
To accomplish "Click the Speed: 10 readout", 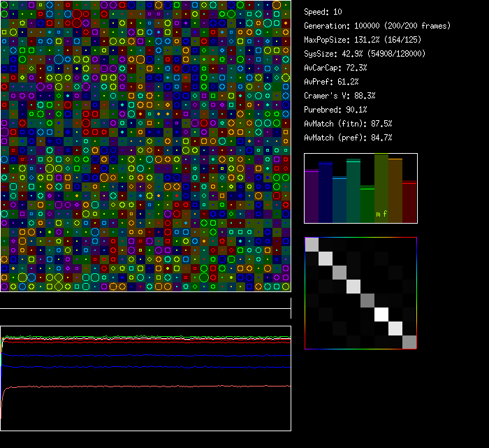I will pos(323,12).
